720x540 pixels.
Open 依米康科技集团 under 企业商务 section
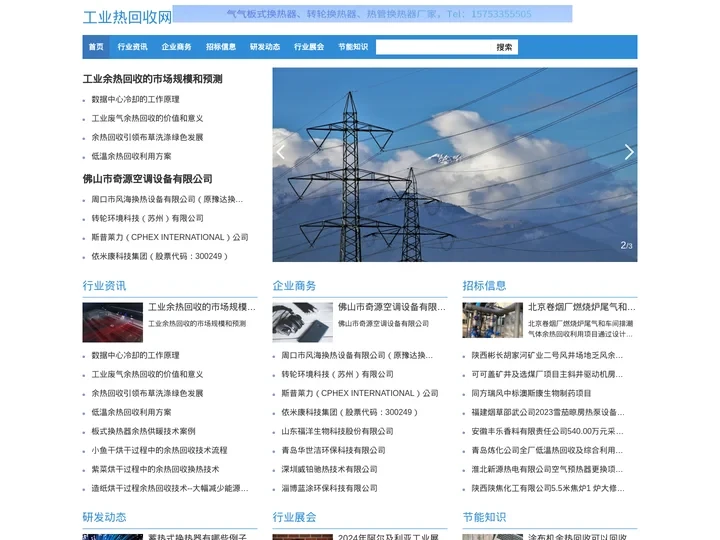coord(349,412)
